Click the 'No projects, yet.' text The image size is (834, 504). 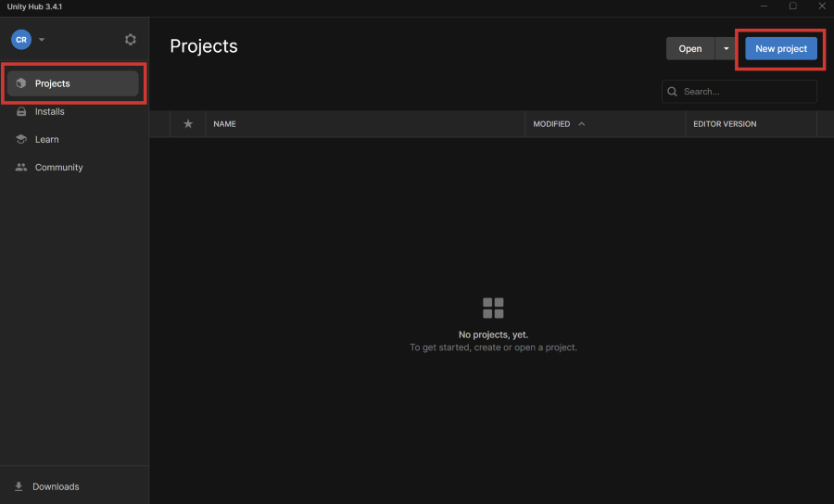(x=493, y=334)
